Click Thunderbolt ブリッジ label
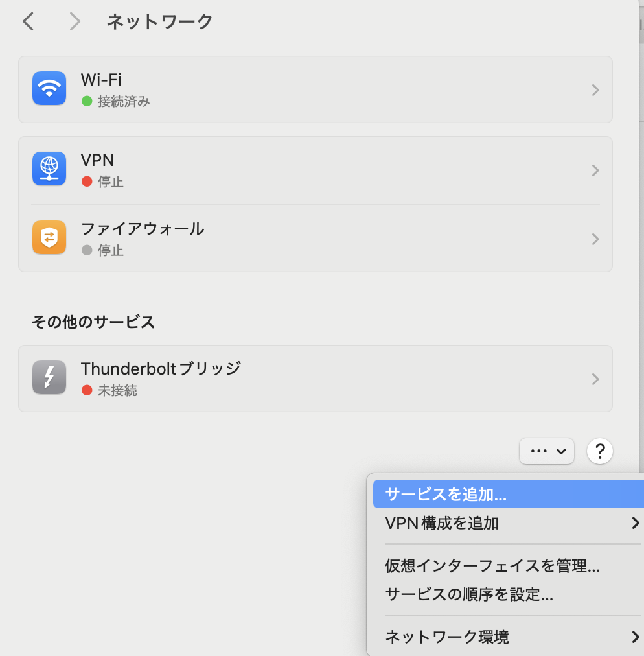 click(x=161, y=369)
